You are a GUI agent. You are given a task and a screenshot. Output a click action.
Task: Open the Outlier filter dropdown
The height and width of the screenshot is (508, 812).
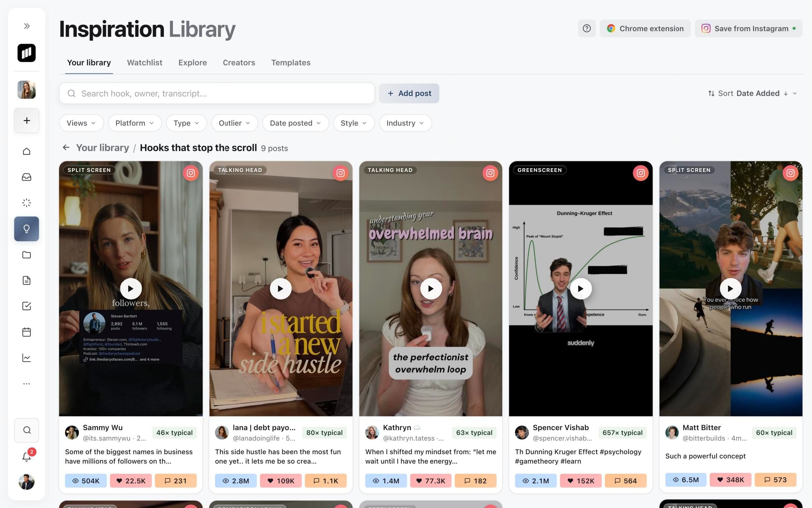(235, 123)
